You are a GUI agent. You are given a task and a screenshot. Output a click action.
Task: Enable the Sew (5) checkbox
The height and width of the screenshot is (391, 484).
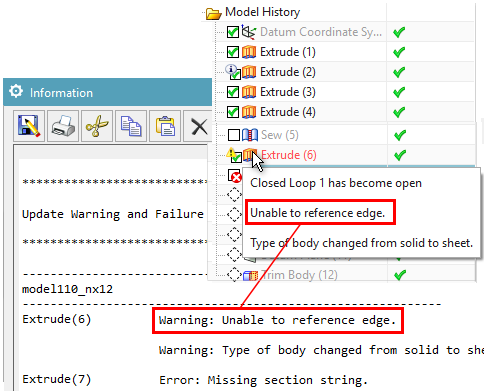pos(234,135)
